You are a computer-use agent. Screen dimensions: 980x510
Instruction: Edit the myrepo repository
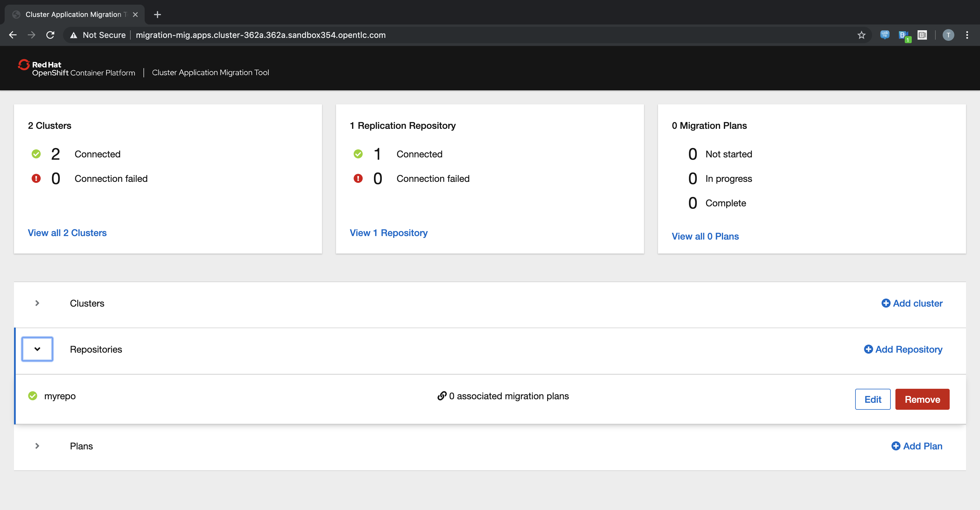tap(873, 400)
